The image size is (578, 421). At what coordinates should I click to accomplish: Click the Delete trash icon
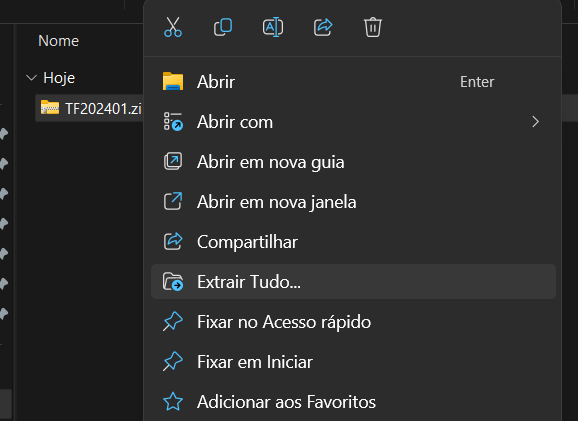pyautogui.click(x=373, y=27)
